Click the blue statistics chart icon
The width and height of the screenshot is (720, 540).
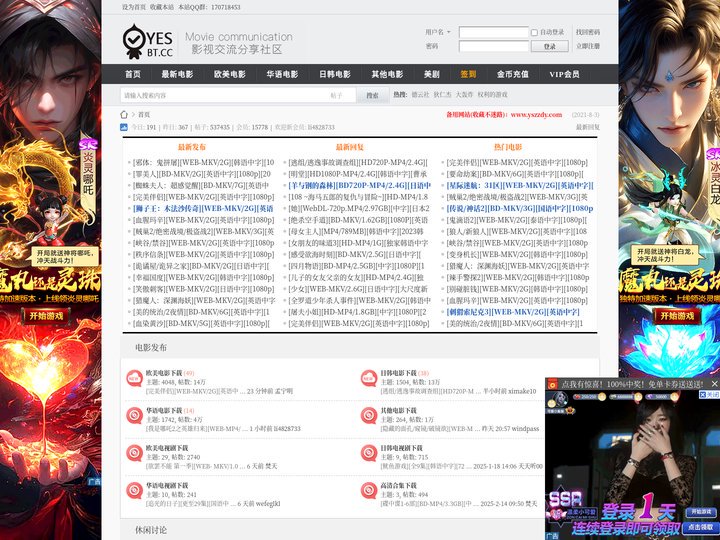click(x=124, y=127)
